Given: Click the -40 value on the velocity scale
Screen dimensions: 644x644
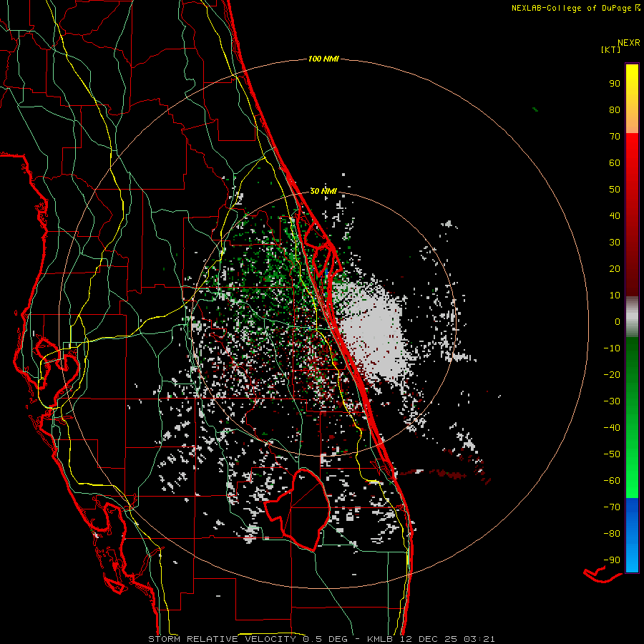Looking at the screenshot, I should point(612,428).
